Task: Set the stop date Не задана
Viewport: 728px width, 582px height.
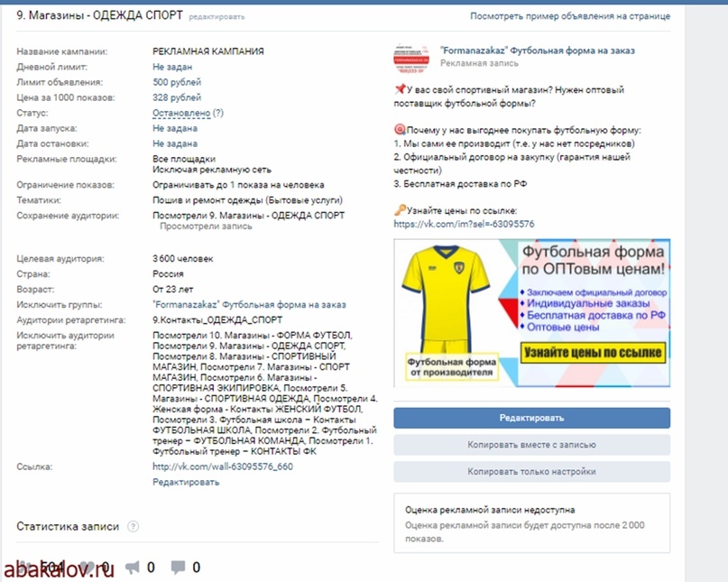Action: (175, 143)
